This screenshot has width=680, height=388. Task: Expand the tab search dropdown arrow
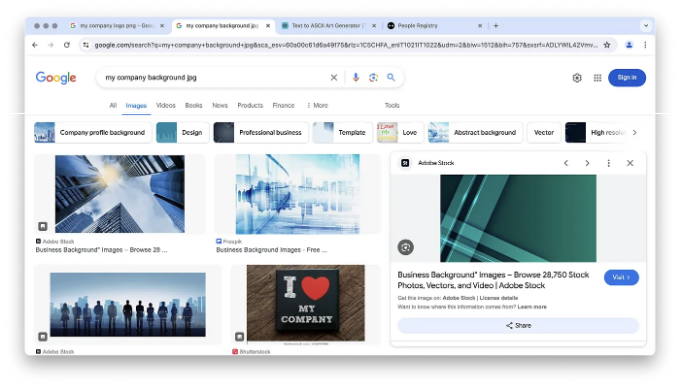tap(646, 26)
